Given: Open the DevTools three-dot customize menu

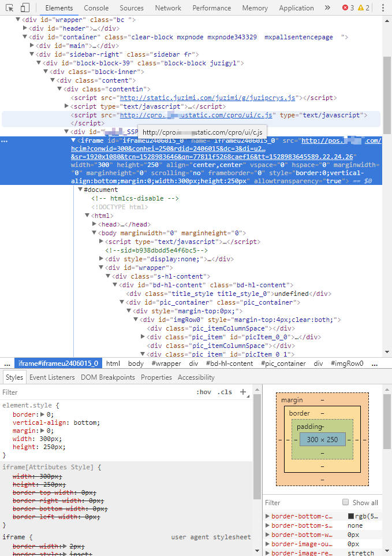Looking at the screenshot, I should coord(382,8).
